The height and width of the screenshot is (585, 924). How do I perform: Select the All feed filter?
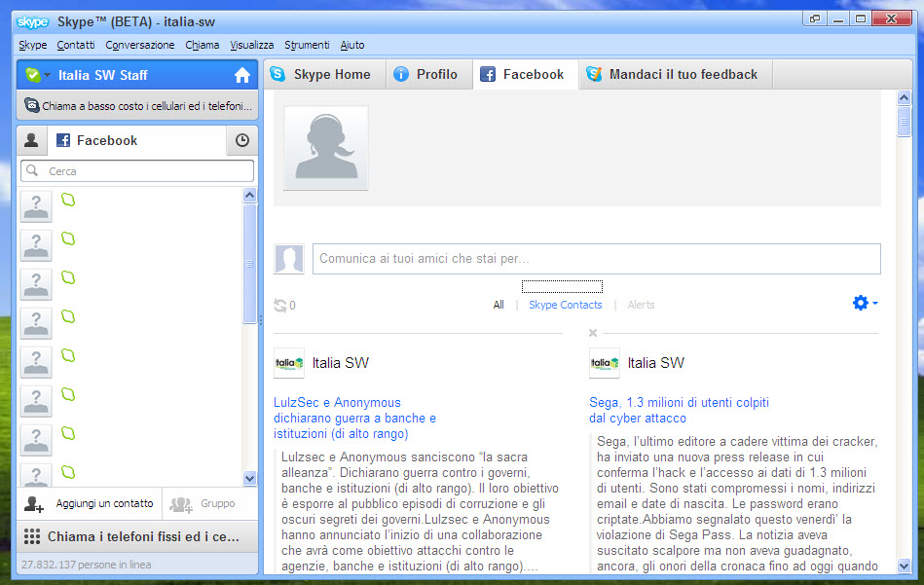(x=499, y=305)
